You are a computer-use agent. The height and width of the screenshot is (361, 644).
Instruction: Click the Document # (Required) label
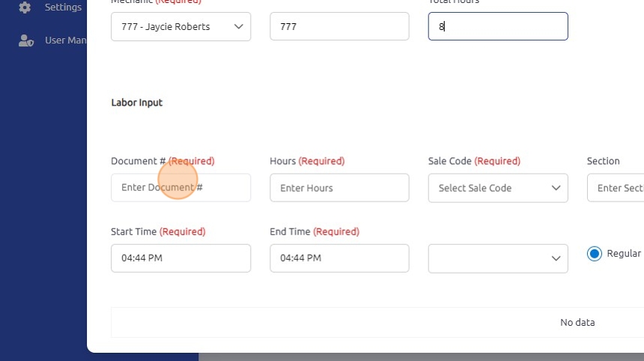(162, 161)
